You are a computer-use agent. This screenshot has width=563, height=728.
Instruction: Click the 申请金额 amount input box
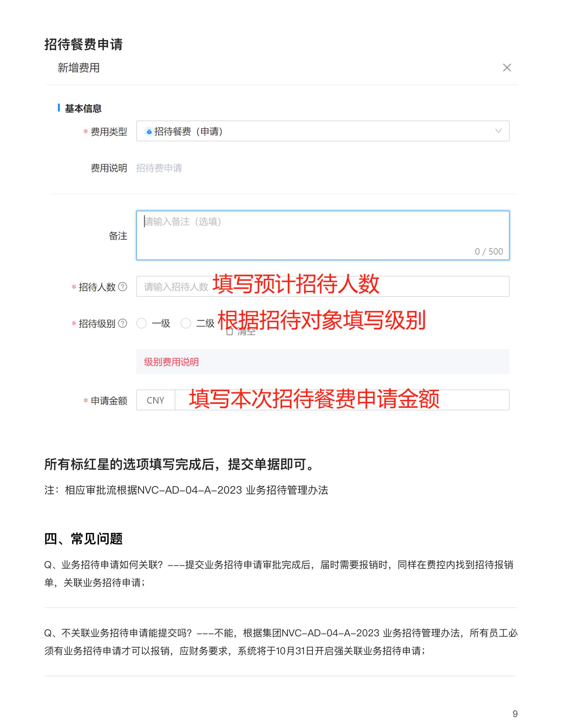tap(342, 400)
